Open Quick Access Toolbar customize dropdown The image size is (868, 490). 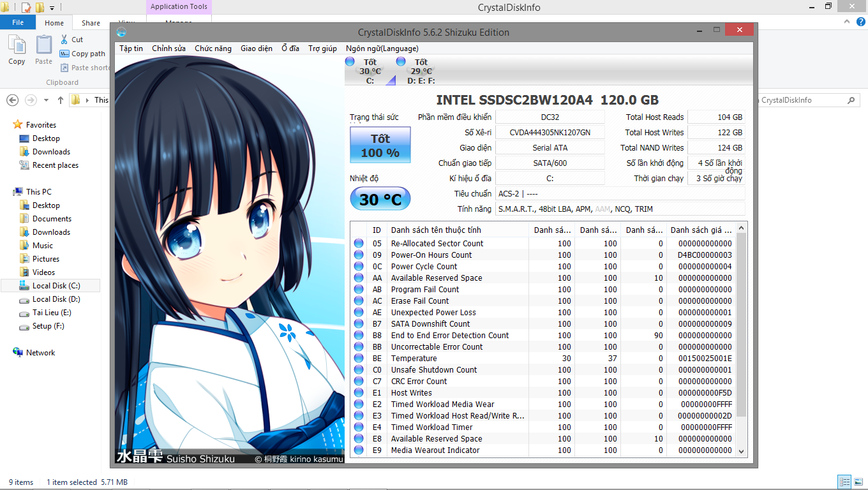(52, 8)
